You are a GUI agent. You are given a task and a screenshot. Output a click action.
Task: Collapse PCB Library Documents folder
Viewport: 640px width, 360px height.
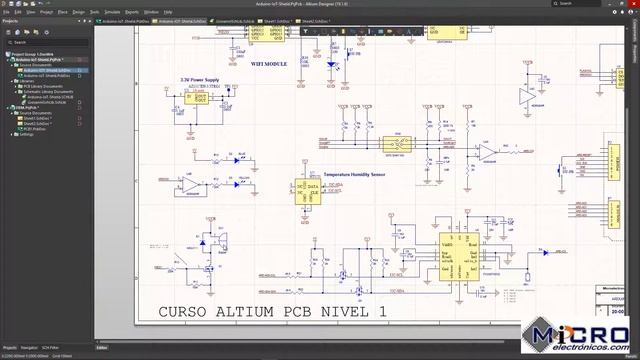[x=16, y=86]
